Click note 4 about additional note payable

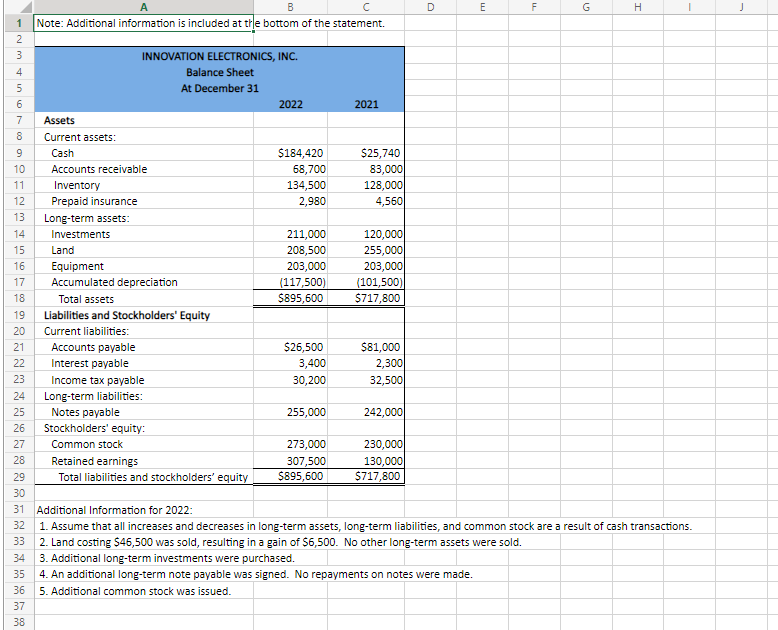point(256,574)
